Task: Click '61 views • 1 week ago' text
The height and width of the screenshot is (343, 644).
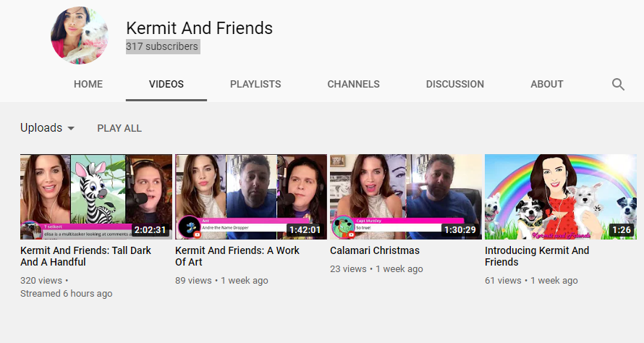Action: (531, 281)
